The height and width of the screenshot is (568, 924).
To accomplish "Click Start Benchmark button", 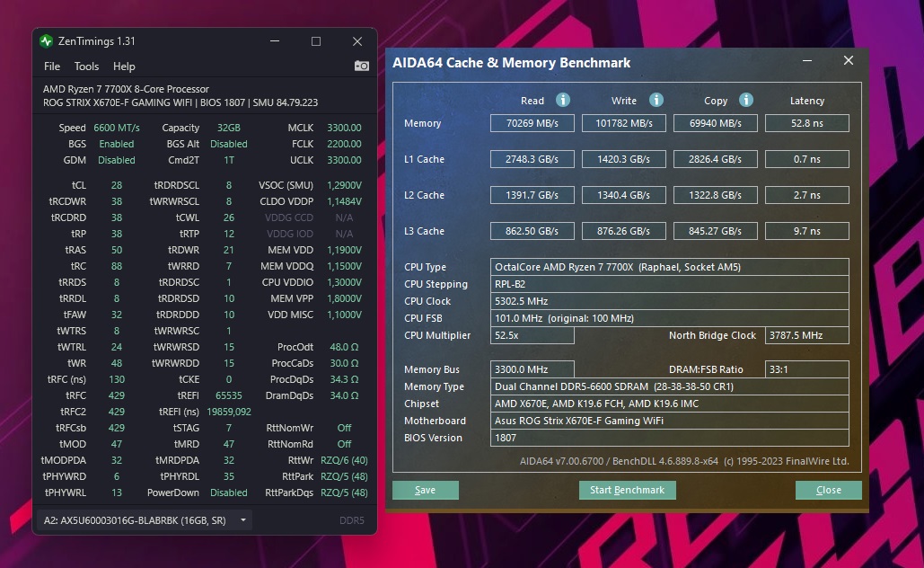I will (627, 490).
